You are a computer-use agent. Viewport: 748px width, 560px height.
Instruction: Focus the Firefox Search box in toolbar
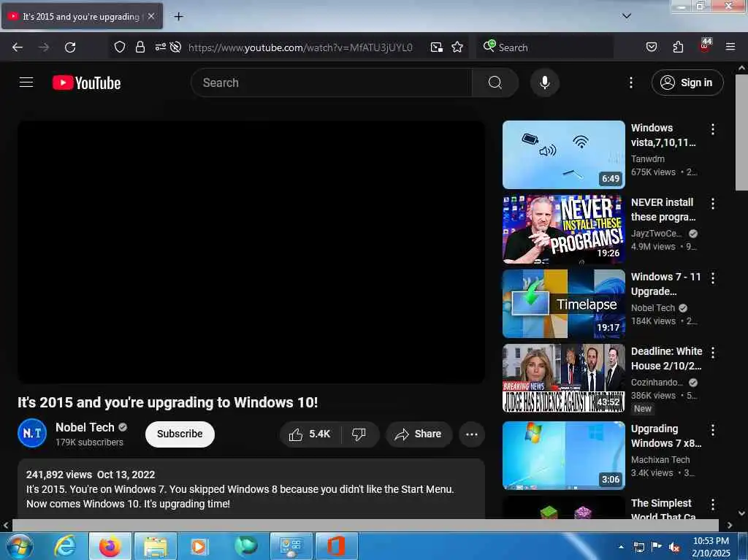click(x=545, y=47)
